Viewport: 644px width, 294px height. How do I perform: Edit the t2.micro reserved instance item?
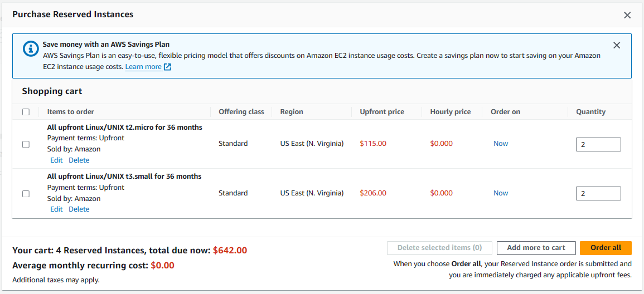(x=56, y=160)
